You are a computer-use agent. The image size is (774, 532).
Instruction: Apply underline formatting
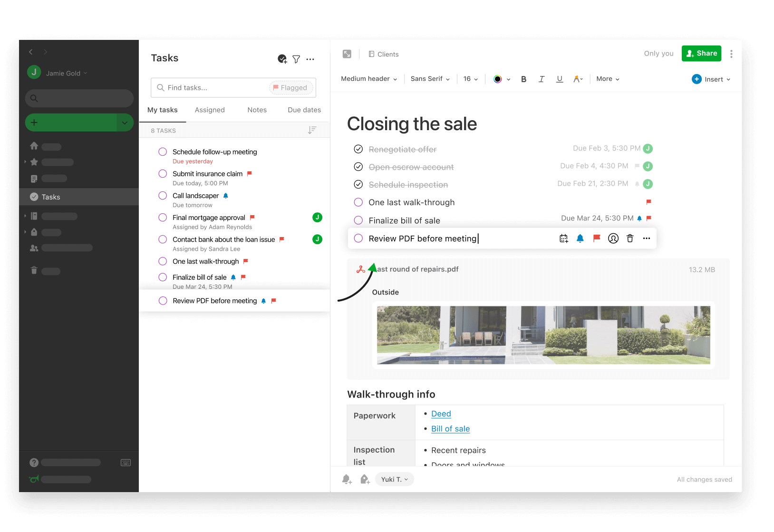[560, 79]
